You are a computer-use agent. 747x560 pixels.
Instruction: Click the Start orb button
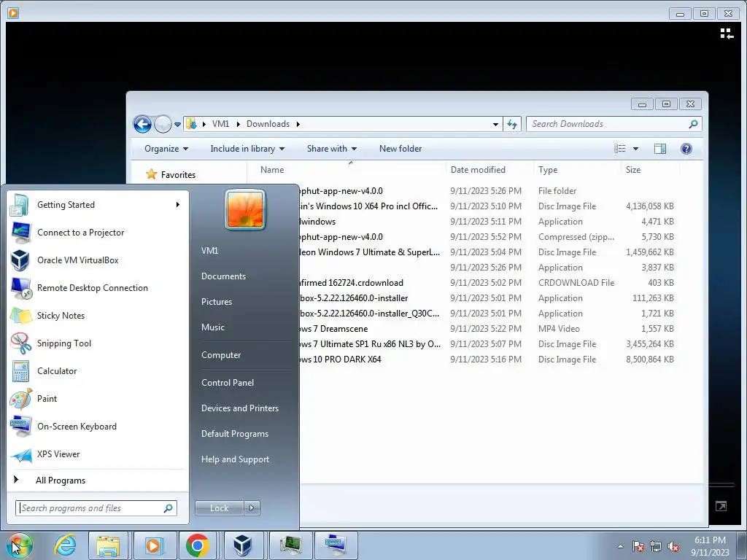19,545
